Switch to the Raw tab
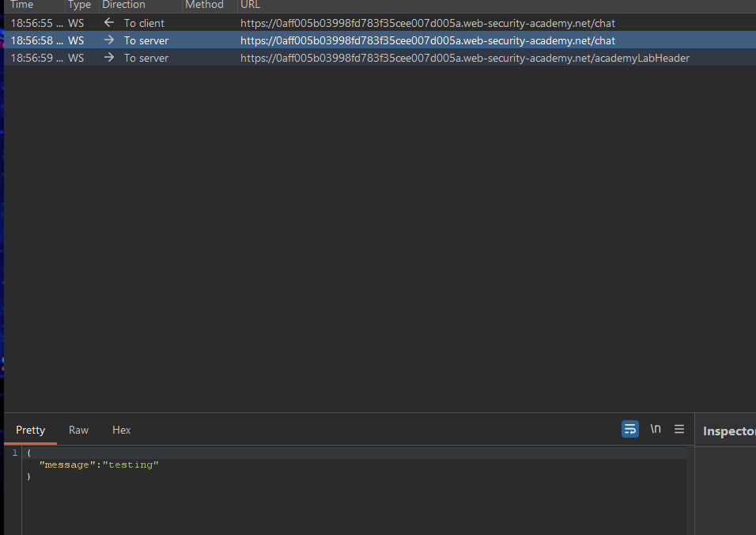 point(78,430)
